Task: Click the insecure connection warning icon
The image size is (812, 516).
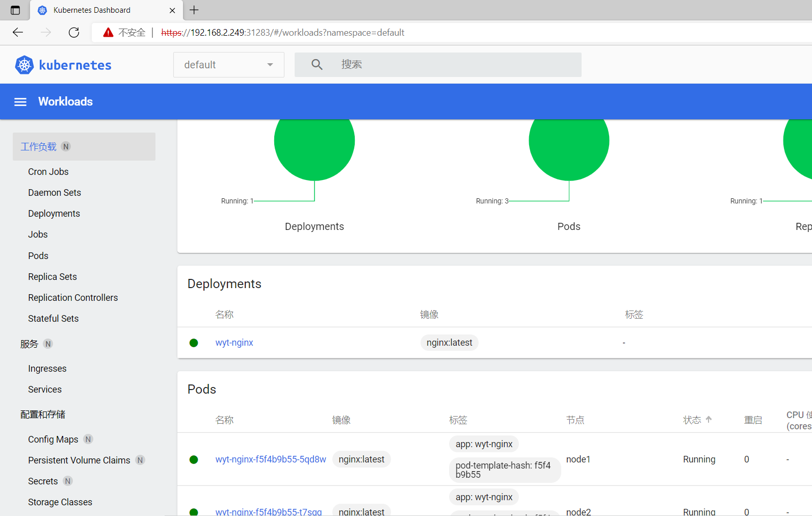Action: pyautogui.click(x=108, y=33)
